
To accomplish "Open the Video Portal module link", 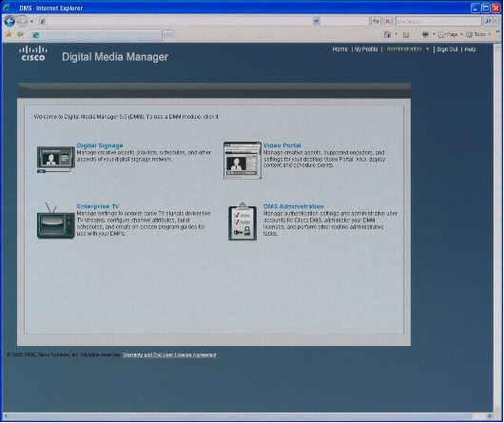I will 282,145.
